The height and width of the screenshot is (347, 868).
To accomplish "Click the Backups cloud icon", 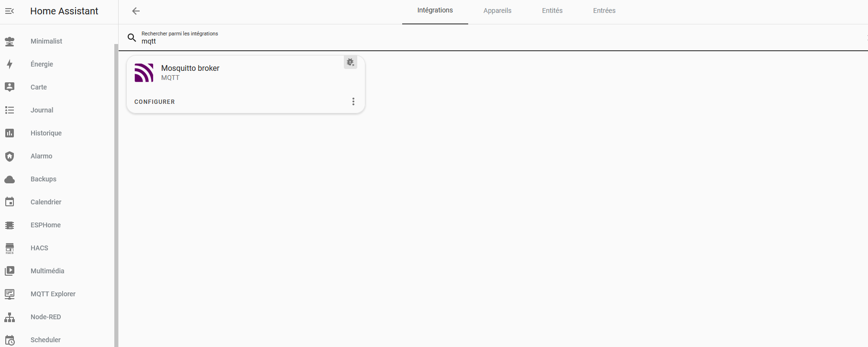I will click(x=10, y=179).
